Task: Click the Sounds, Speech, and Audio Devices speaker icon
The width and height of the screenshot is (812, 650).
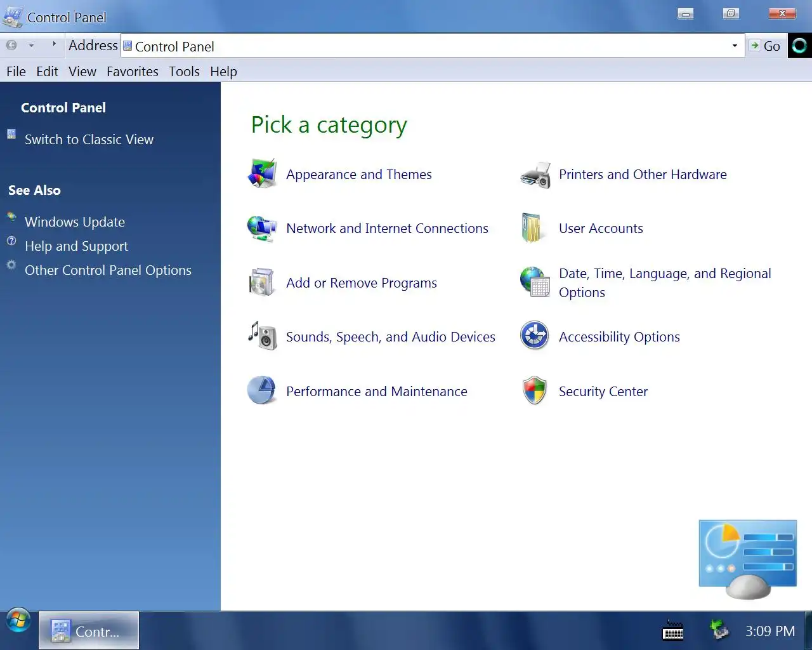Action: 262,336
